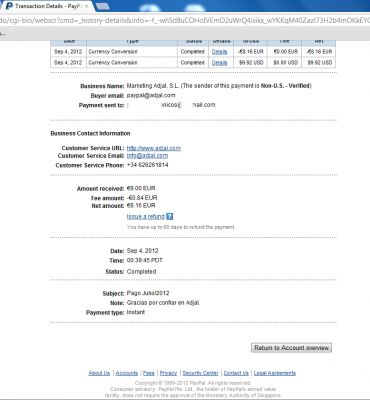Click Return to Account overview button
The height and width of the screenshot is (400, 370).
(x=291, y=348)
